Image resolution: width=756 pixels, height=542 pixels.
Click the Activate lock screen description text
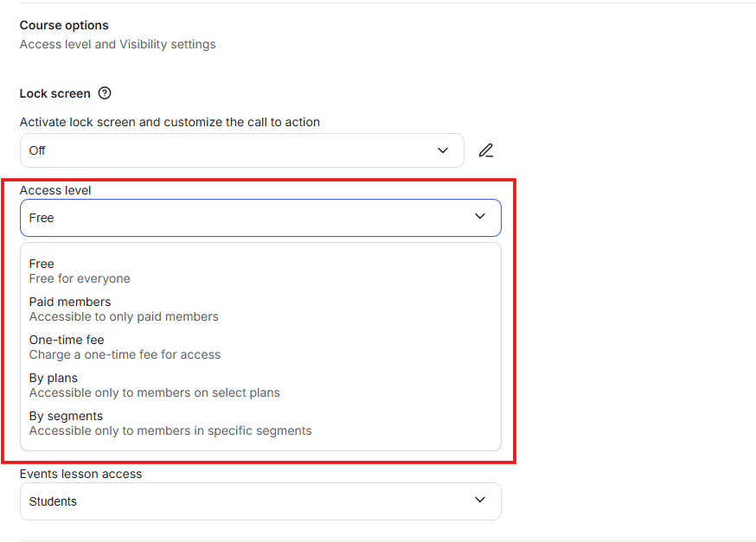click(170, 122)
